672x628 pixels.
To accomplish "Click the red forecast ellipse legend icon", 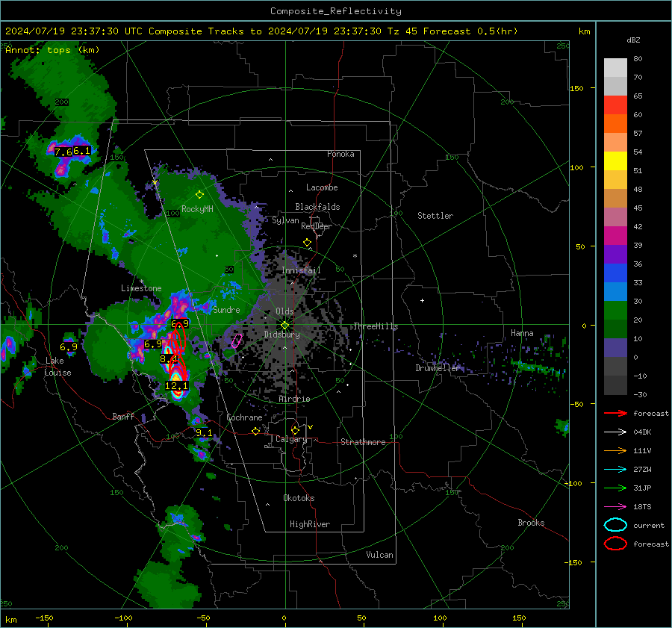I will (x=615, y=544).
